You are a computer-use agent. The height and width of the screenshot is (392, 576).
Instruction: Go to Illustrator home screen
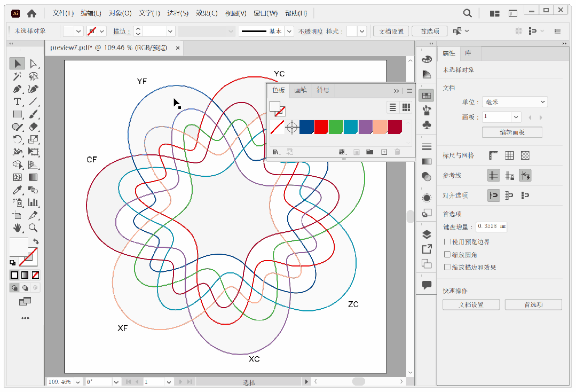click(32, 13)
